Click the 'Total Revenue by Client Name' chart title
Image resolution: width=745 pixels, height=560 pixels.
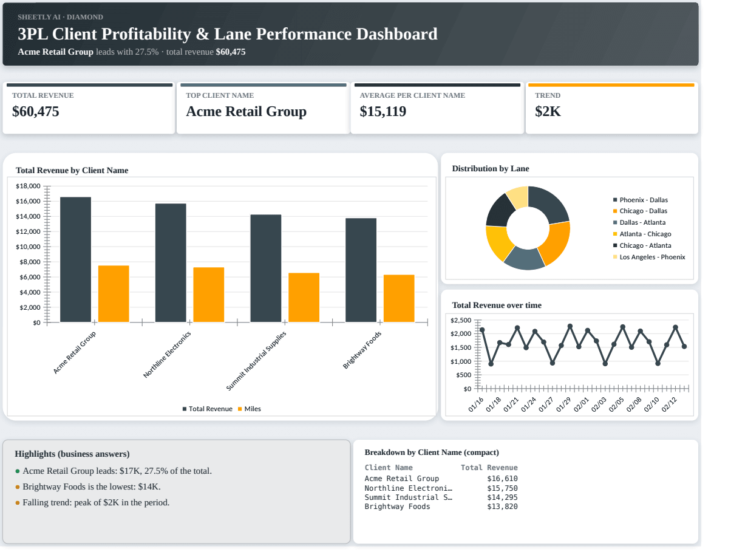[x=72, y=171]
